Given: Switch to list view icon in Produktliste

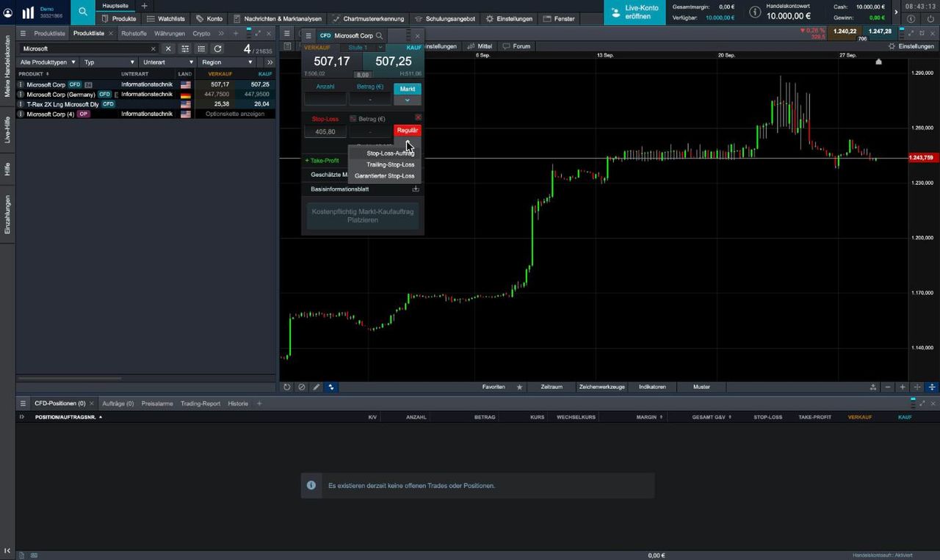Looking at the screenshot, I should pyautogui.click(x=201, y=48).
